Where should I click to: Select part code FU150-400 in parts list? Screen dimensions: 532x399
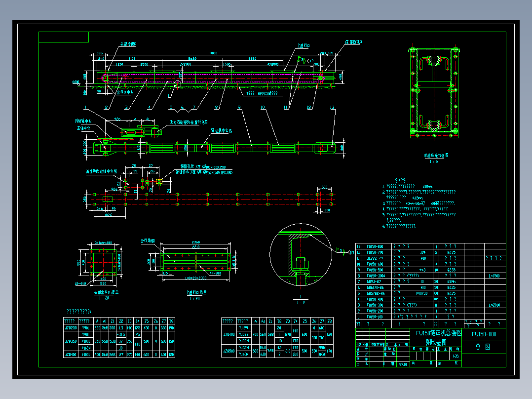click(x=375, y=299)
